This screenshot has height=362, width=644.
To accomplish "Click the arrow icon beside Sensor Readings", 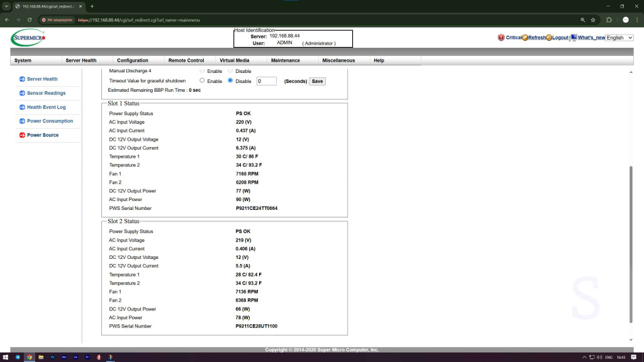I will coord(22,93).
